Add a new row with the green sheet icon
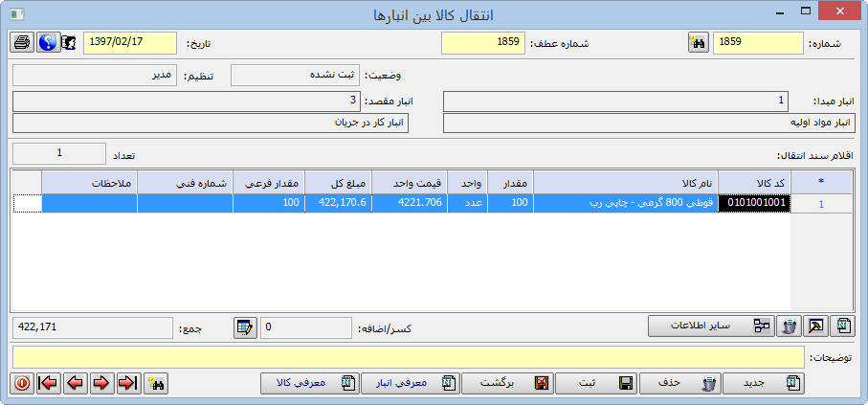 [842, 327]
